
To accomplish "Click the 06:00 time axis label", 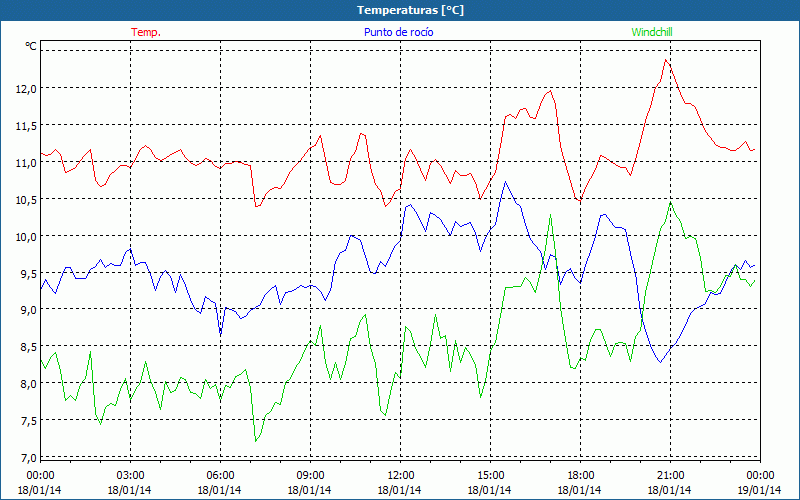I will click(x=220, y=476).
